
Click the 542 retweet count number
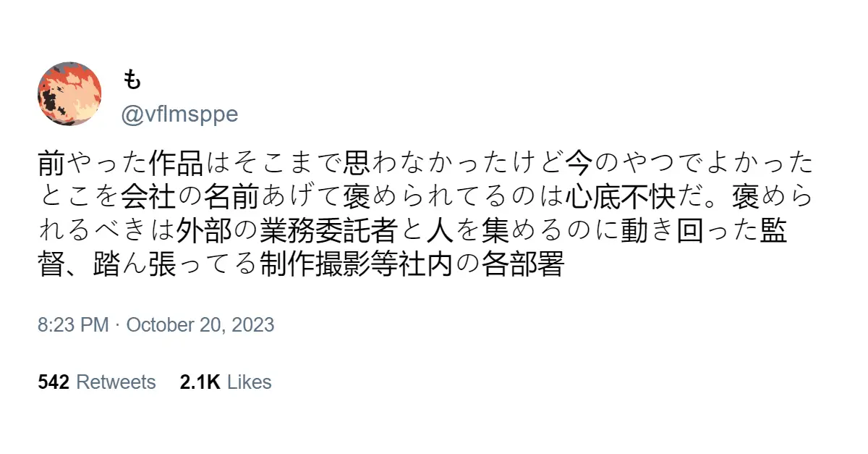(53, 382)
